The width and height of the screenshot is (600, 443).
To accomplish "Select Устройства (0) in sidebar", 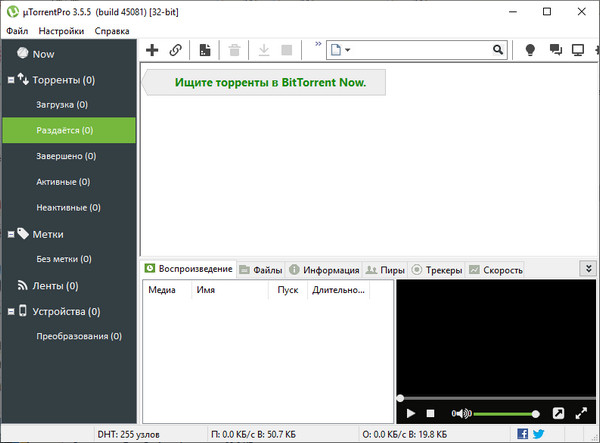I will pyautogui.click(x=66, y=311).
